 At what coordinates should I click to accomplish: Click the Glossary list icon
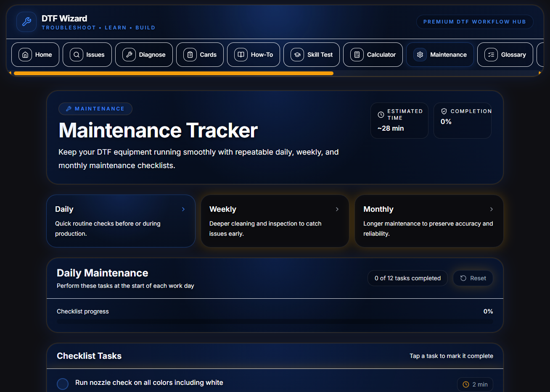click(x=491, y=55)
